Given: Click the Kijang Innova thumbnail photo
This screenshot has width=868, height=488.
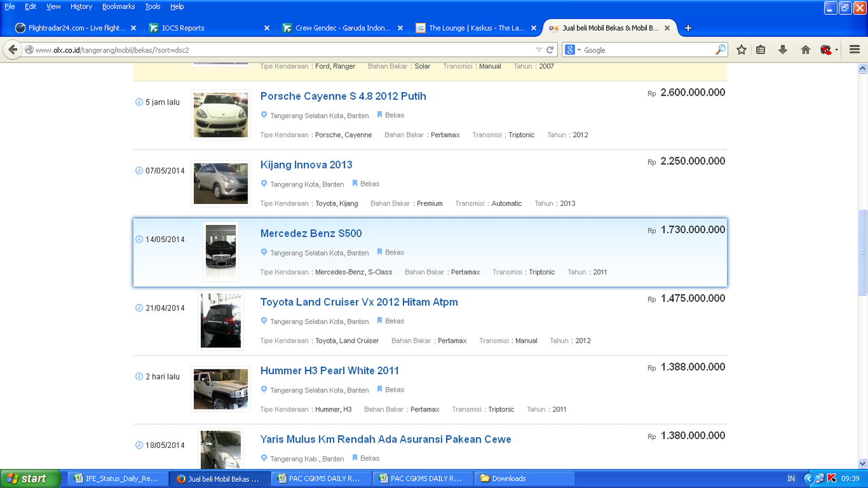Looking at the screenshot, I should tap(221, 183).
